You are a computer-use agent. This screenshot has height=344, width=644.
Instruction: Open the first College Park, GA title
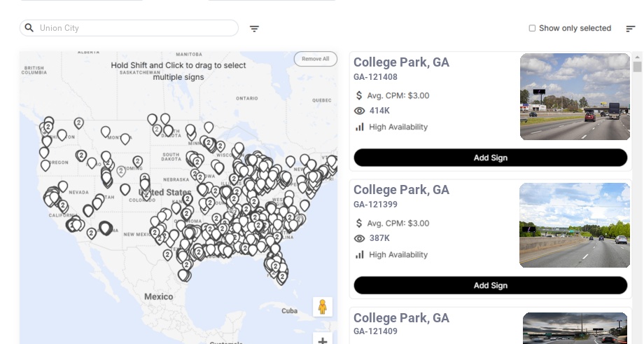pos(401,62)
